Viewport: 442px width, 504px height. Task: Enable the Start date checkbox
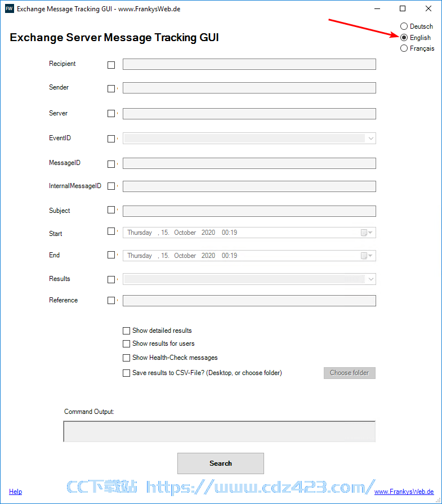(111, 231)
